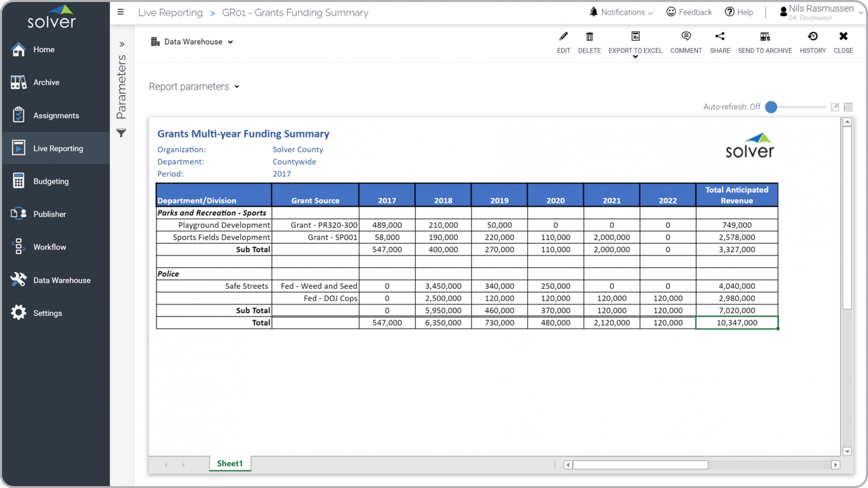Select the 10,347,000 total cell
This screenshot has height=488, width=868.
736,323
